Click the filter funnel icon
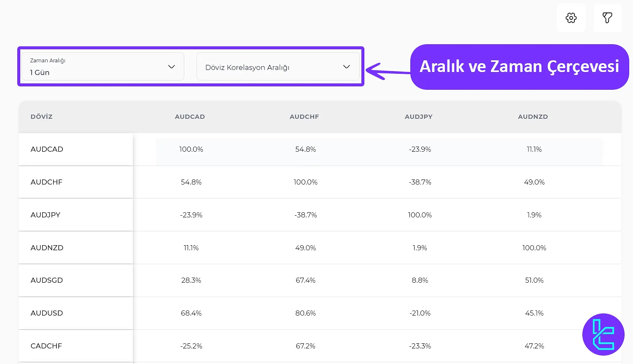The image size is (633, 364). coord(607,18)
